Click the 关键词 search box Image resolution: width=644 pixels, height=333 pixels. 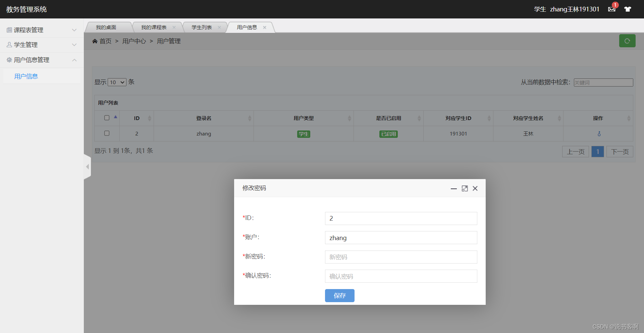[x=603, y=82]
